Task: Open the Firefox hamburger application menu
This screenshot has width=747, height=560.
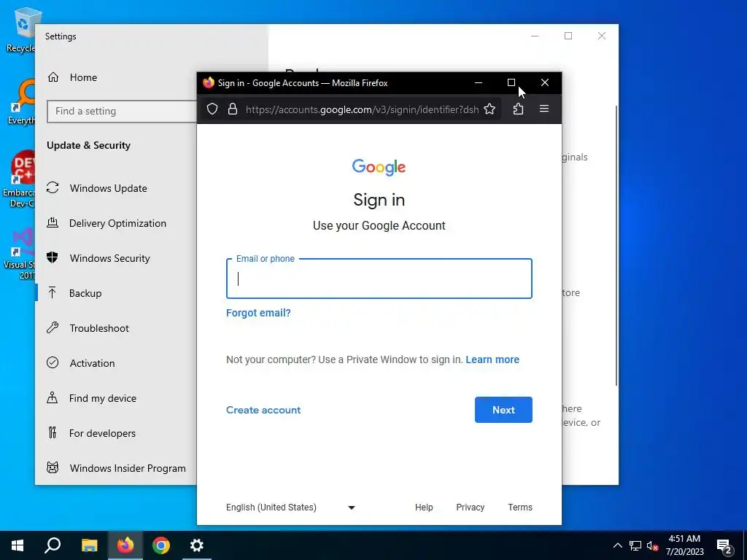Action: click(x=544, y=109)
